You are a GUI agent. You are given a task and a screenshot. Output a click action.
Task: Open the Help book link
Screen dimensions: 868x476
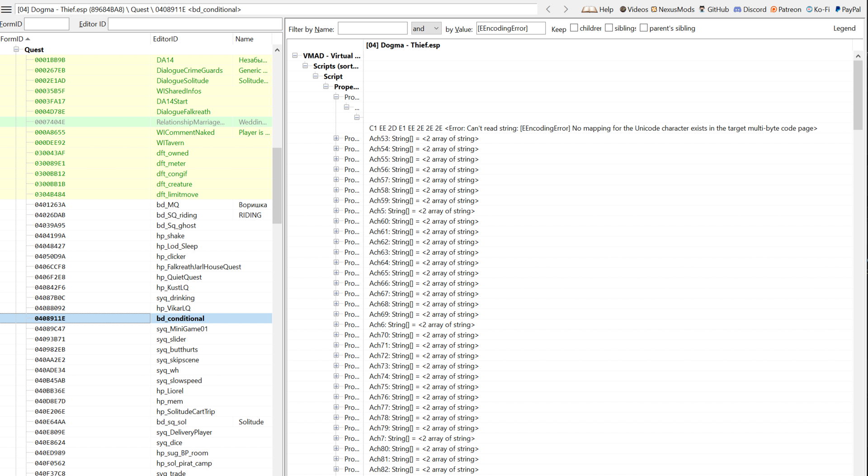pyautogui.click(x=597, y=9)
